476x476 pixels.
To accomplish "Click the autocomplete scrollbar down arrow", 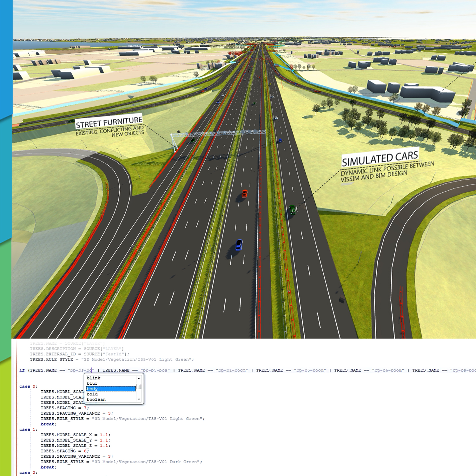I will coord(139,400).
